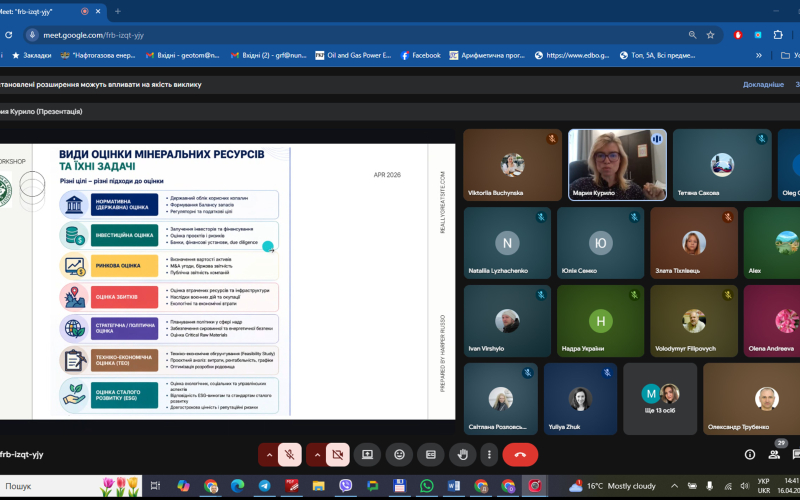Viewport: 800px width, 500px height.
Task: Open the weather widget 16°C Mostly cloudy
Action: 612,486
